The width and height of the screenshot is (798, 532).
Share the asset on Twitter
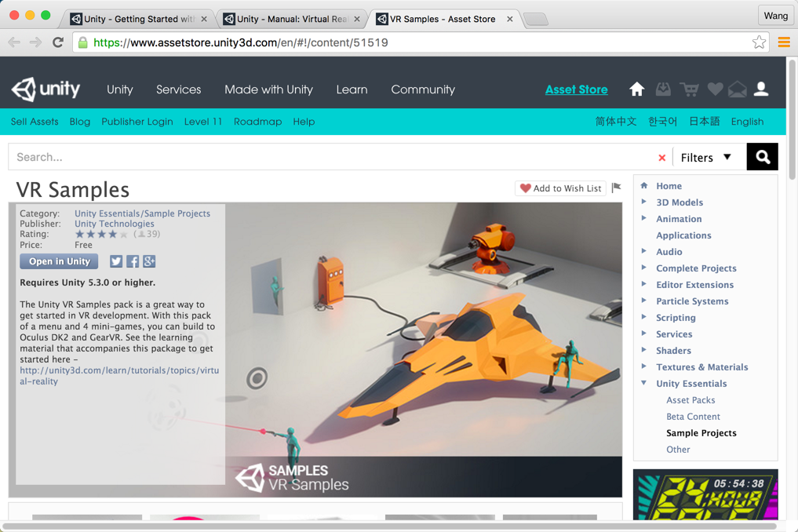tap(115, 261)
